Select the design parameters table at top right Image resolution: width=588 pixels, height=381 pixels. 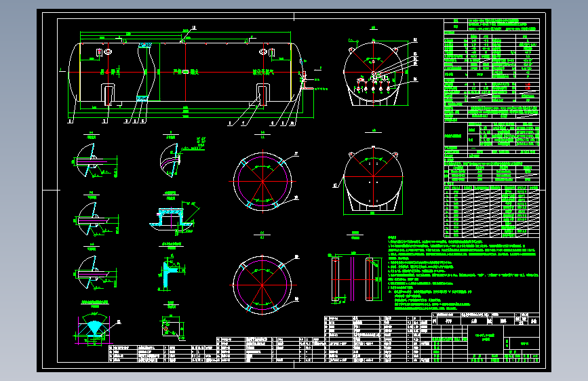pyautogui.click(x=492, y=101)
